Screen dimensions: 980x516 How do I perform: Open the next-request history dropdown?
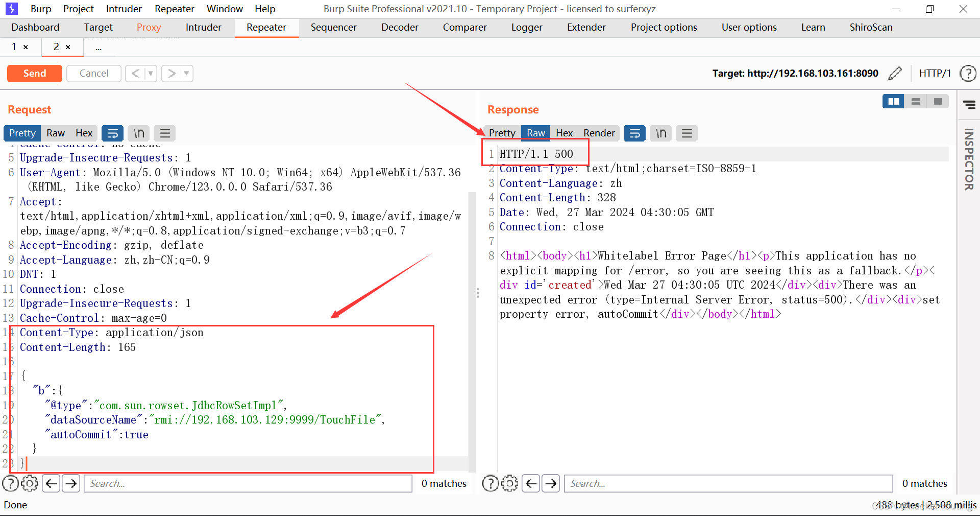185,73
